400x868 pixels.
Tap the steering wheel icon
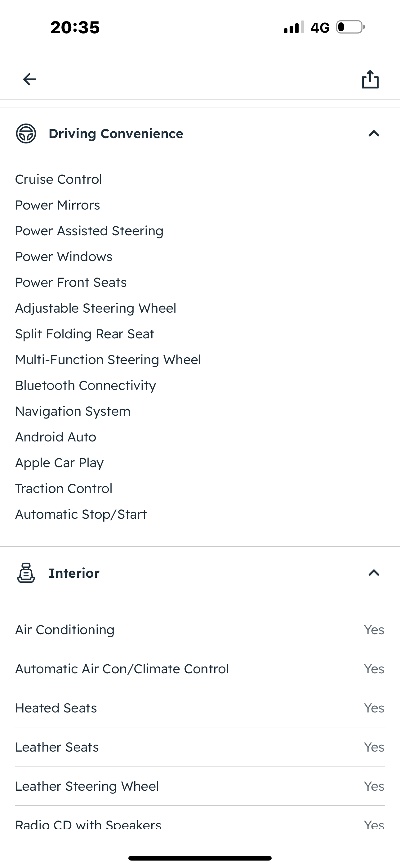26,134
